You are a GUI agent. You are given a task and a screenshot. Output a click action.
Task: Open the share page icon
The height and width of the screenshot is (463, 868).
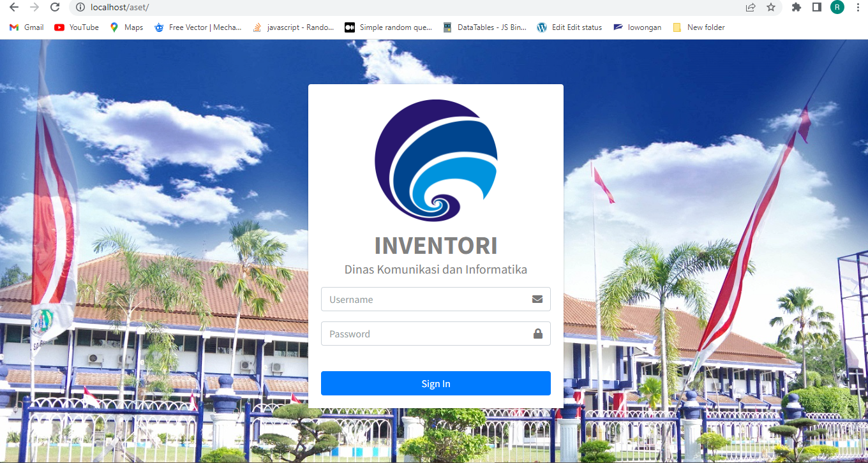751,7
